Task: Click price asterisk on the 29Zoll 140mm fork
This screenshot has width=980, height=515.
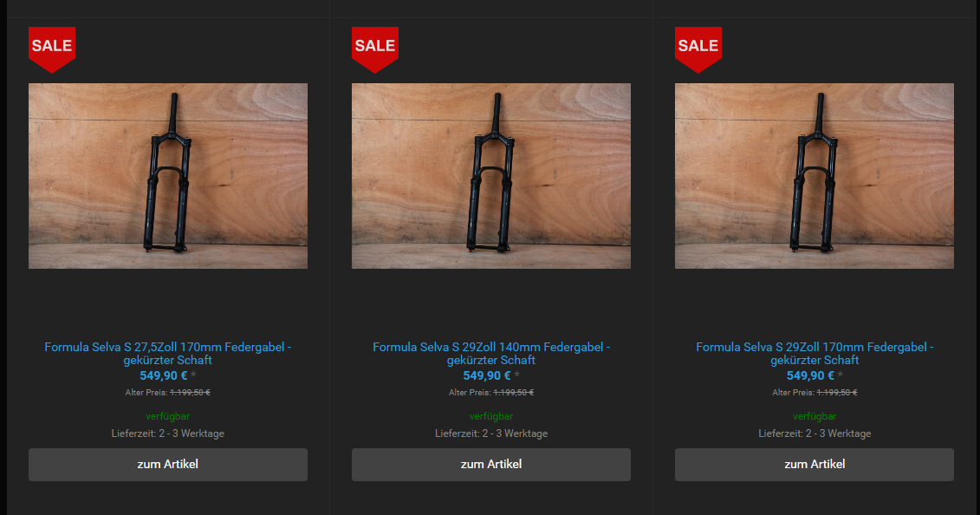Action: coord(516,375)
